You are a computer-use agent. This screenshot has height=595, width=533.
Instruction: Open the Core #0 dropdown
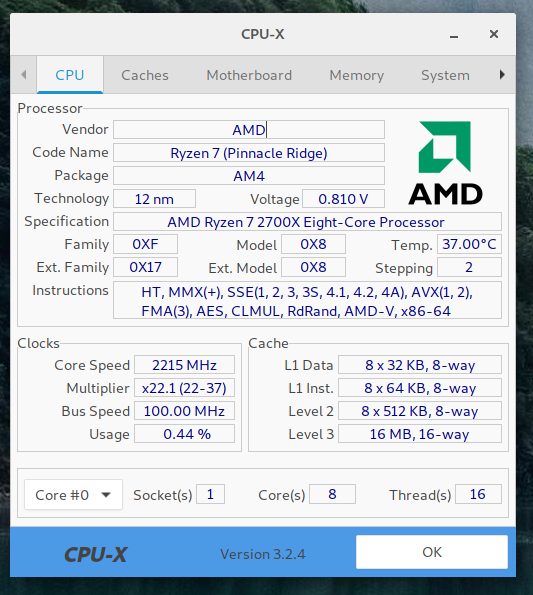click(x=73, y=494)
